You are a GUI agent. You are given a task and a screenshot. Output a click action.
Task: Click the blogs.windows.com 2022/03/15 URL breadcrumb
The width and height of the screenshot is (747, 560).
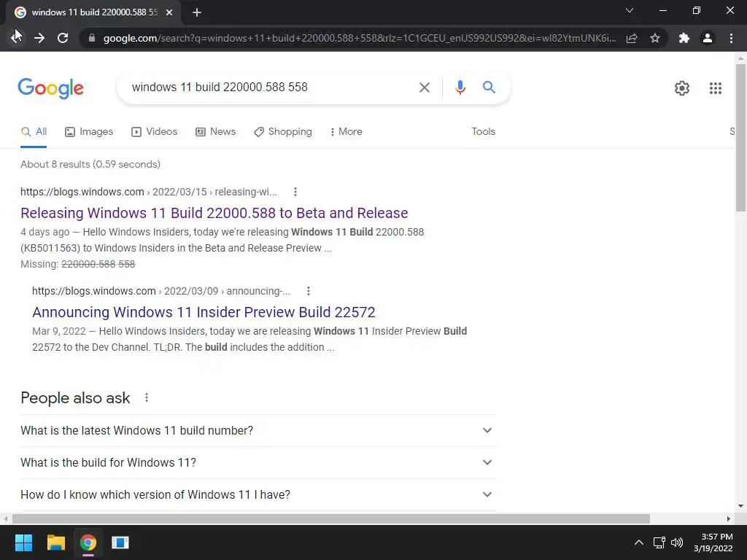point(149,192)
